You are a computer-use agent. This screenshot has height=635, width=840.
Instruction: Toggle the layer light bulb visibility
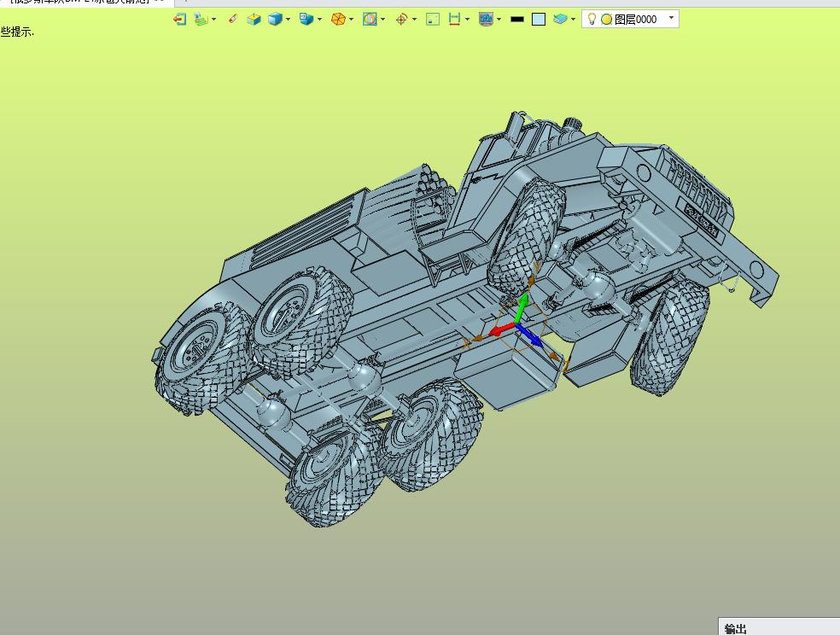pos(592,20)
